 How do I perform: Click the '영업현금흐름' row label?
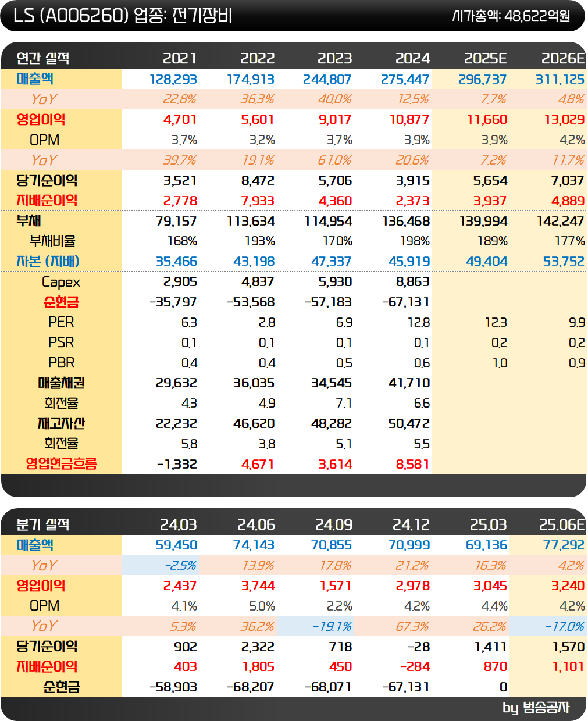click(x=61, y=464)
